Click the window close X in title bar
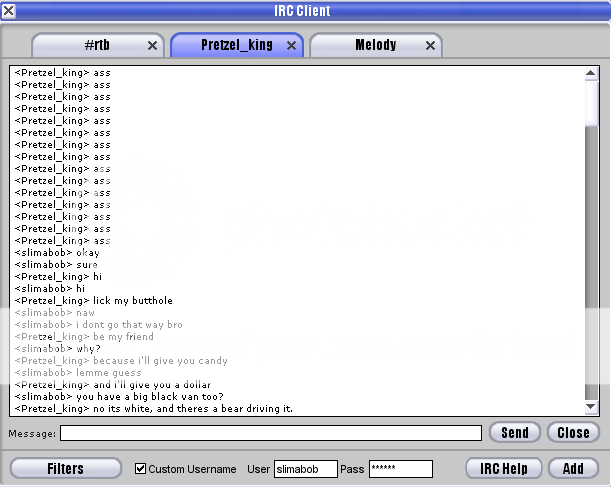The width and height of the screenshot is (611, 487). (9, 11)
